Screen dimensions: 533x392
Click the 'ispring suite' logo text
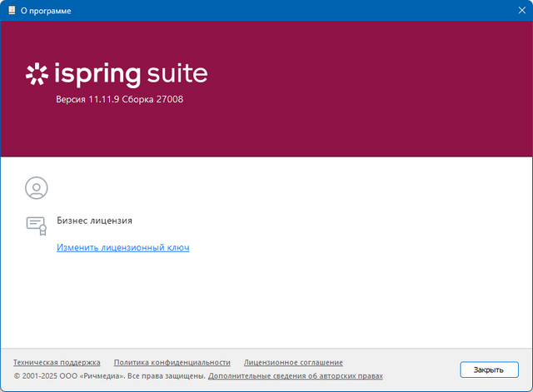(131, 74)
